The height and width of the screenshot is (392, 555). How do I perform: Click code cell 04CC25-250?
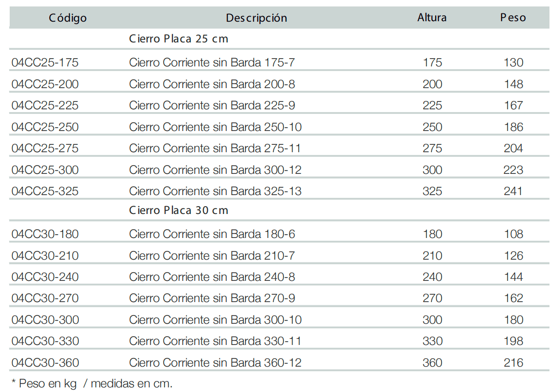(45, 127)
